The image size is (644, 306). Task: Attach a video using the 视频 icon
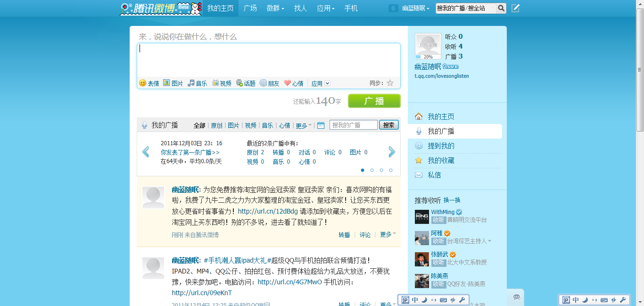pos(215,83)
